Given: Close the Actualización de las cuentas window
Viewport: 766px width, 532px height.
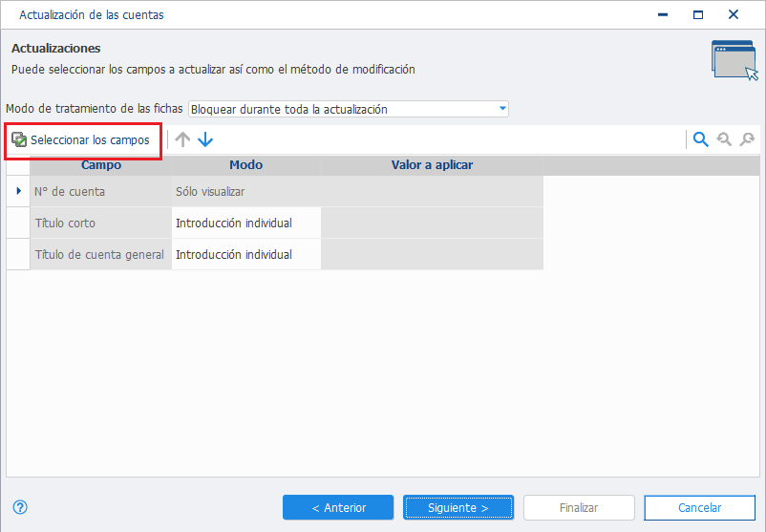Looking at the screenshot, I should coord(734,14).
